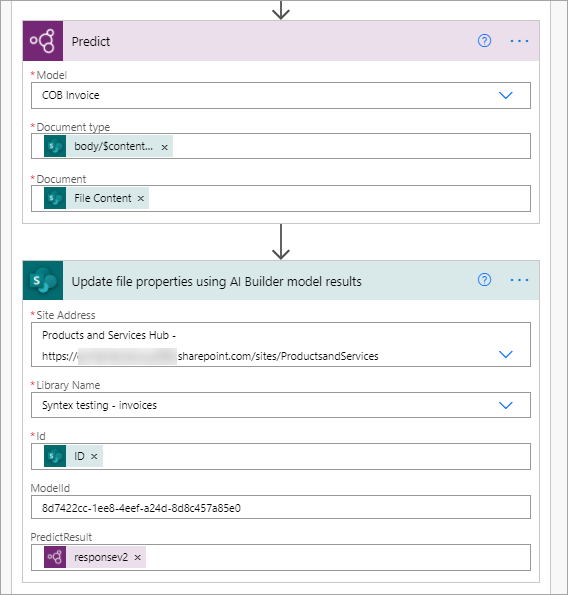Screen dimensions: 568x595
Task: Click empty area in the Document field
Action: (338, 198)
